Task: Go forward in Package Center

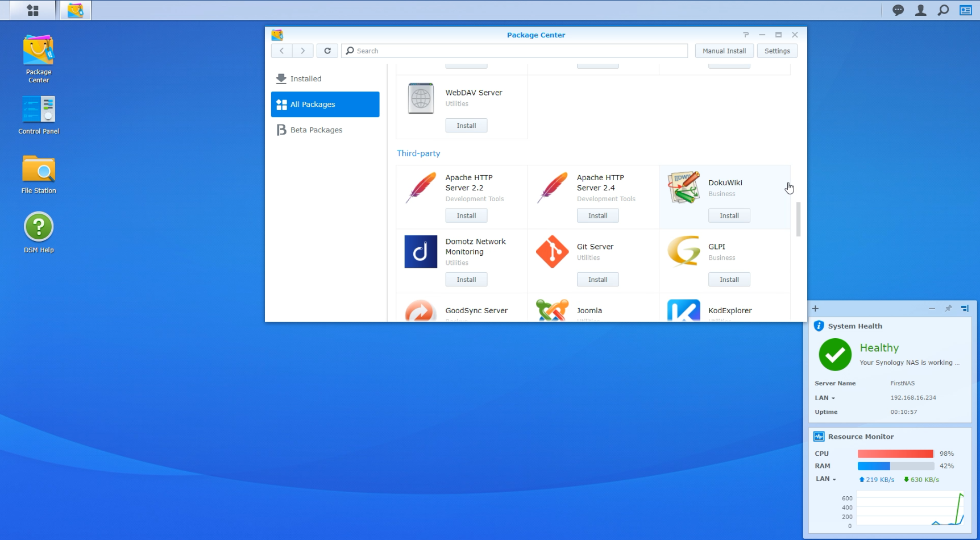Action: tap(303, 51)
